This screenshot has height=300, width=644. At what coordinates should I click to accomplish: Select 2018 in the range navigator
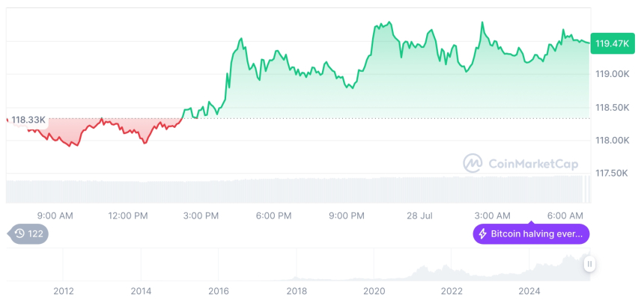[x=296, y=291]
